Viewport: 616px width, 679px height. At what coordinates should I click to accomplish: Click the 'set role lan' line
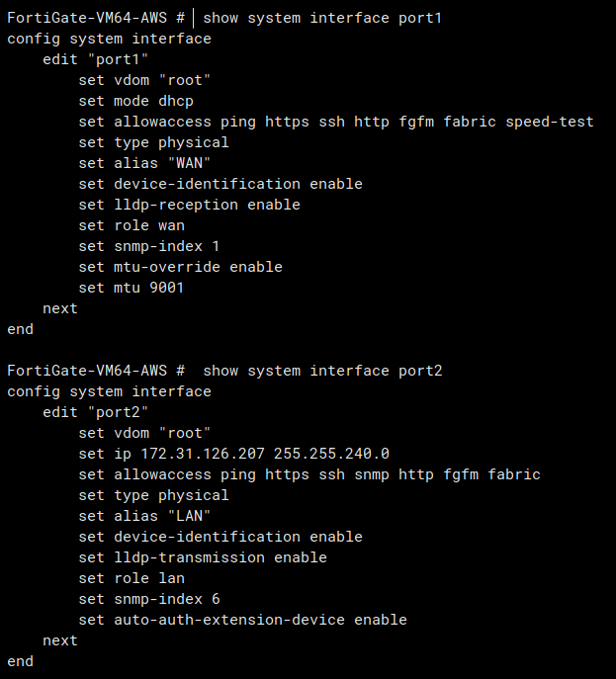coord(132,578)
